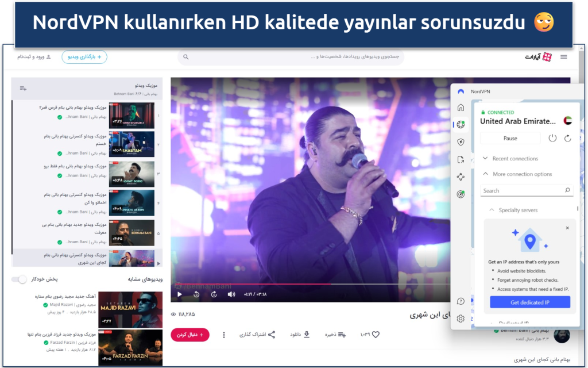The image size is (588, 368).
Task: Select the currently playing playlist item six
Action: click(x=87, y=258)
